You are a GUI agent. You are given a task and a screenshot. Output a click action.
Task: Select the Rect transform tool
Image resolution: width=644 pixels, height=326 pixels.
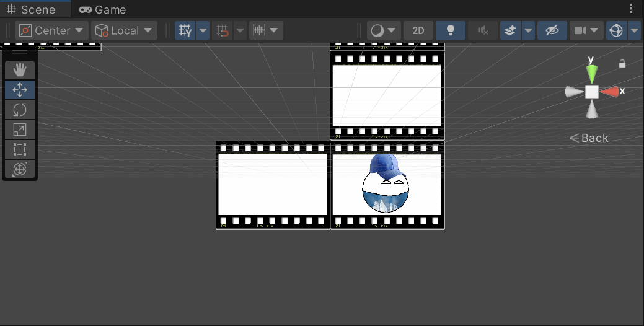[20, 149]
